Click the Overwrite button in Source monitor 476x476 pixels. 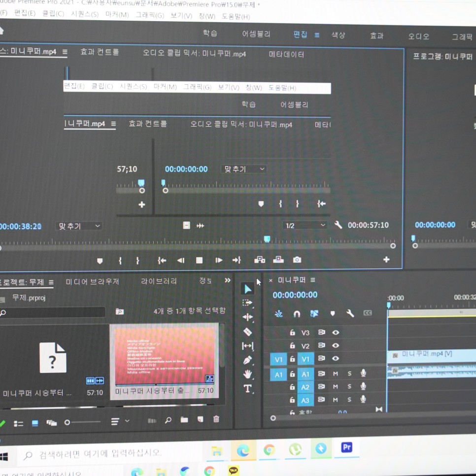click(x=278, y=260)
